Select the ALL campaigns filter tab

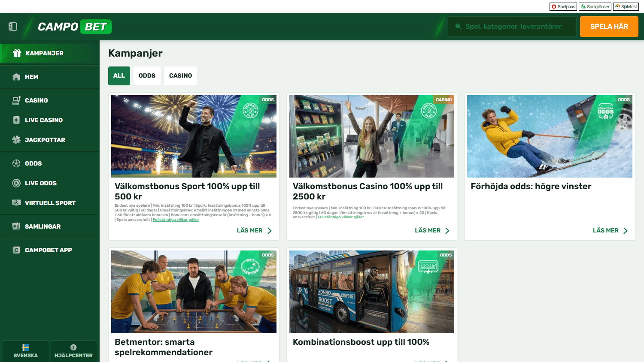[x=119, y=76]
